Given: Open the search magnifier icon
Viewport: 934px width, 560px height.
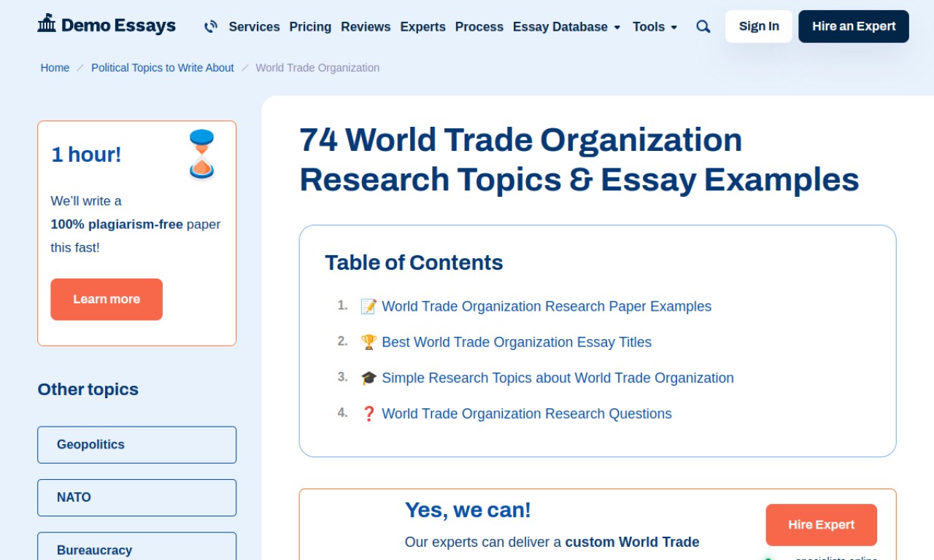Looking at the screenshot, I should click(703, 26).
